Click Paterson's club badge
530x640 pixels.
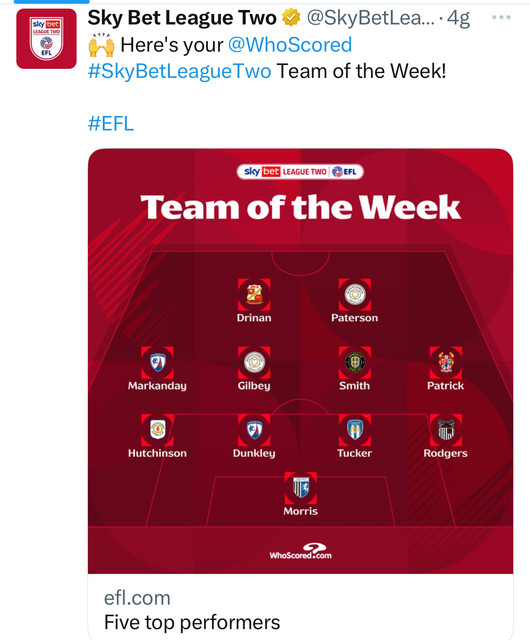tap(354, 294)
